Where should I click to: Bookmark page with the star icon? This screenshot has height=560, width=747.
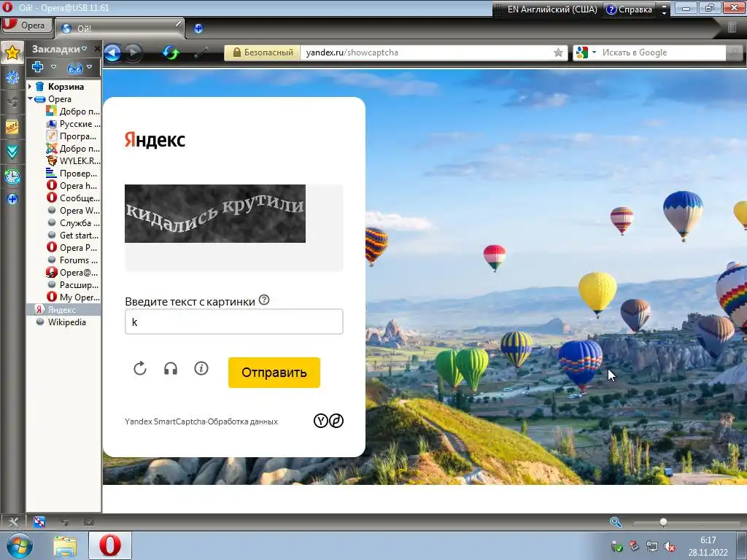pos(558,52)
